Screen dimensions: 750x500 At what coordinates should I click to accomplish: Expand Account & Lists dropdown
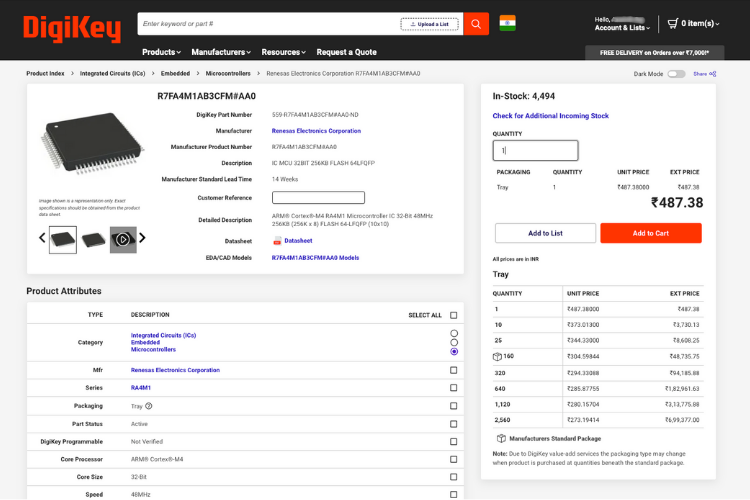point(622,28)
